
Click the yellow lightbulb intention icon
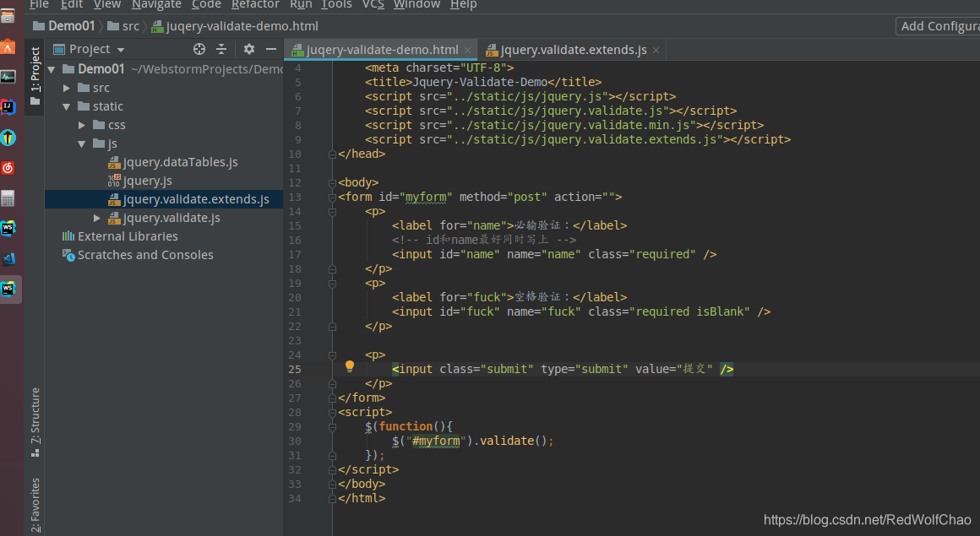click(x=350, y=366)
